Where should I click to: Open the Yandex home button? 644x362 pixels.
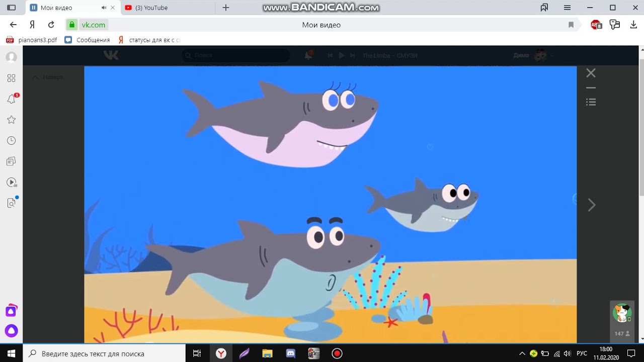(32, 25)
